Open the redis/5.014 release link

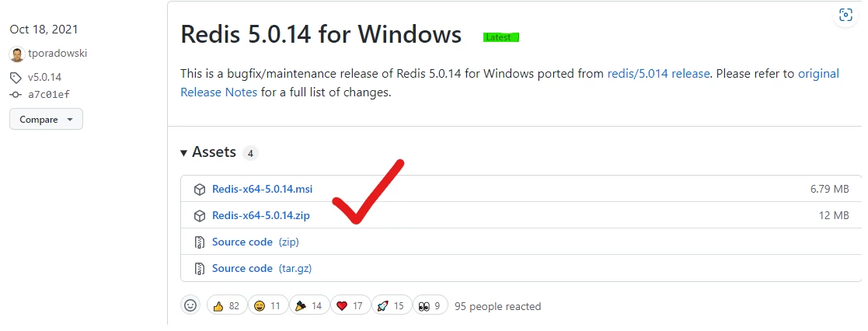[x=658, y=74]
